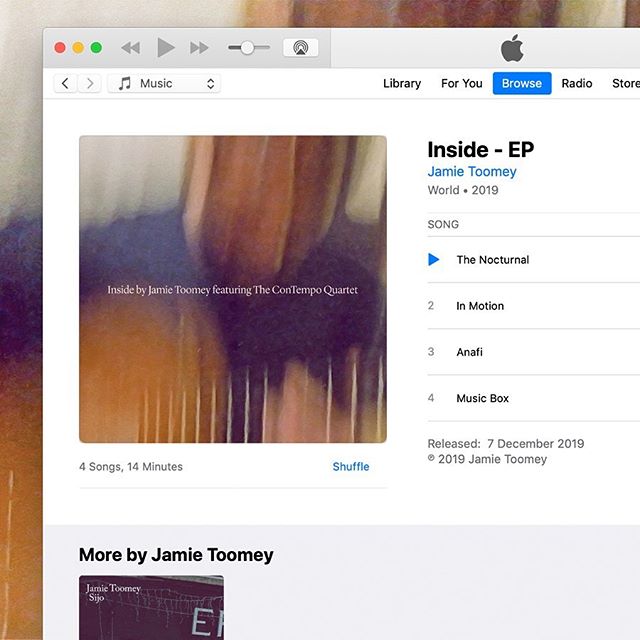Minimize the window with the yellow button
This screenshot has height=640, width=640.
[x=78, y=48]
